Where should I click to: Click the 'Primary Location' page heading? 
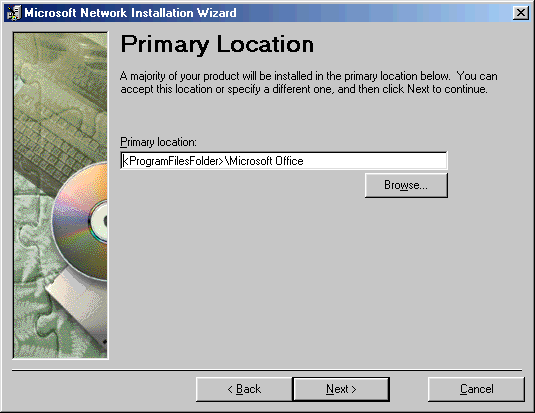(x=217, y=44)
